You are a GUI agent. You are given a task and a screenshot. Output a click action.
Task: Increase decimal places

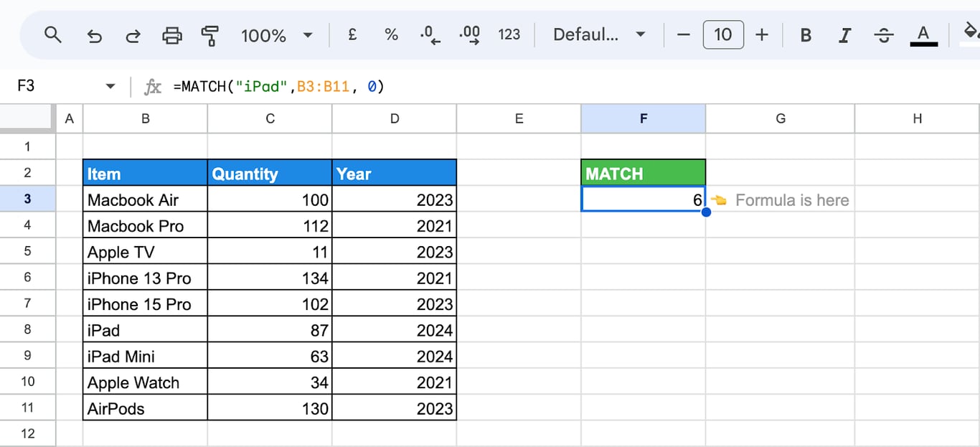[x=471, y=35]
